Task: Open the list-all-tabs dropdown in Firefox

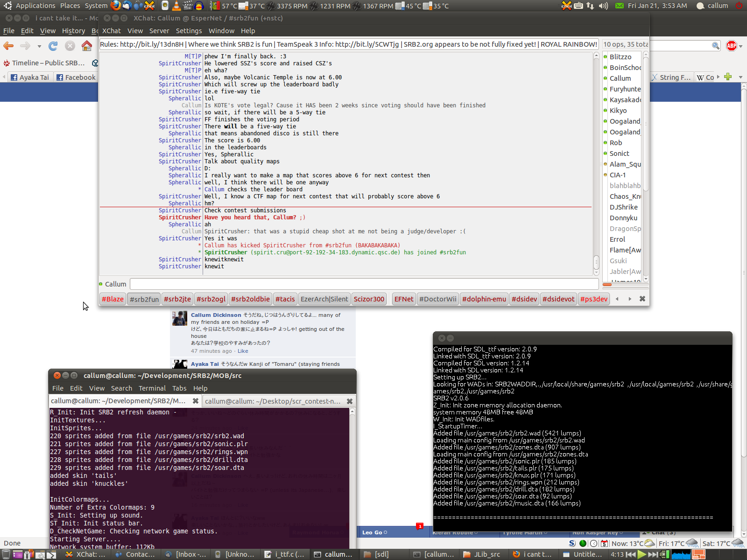Action: (x=740, y=77)
